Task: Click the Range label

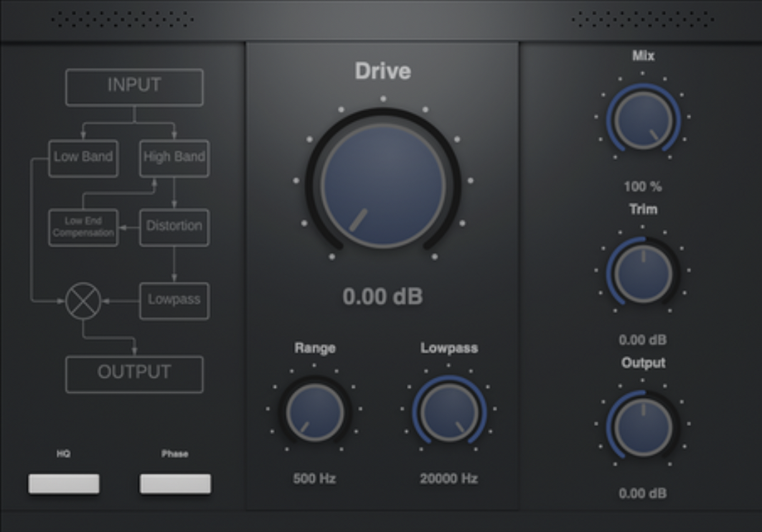Action: (x=315, y=348)
